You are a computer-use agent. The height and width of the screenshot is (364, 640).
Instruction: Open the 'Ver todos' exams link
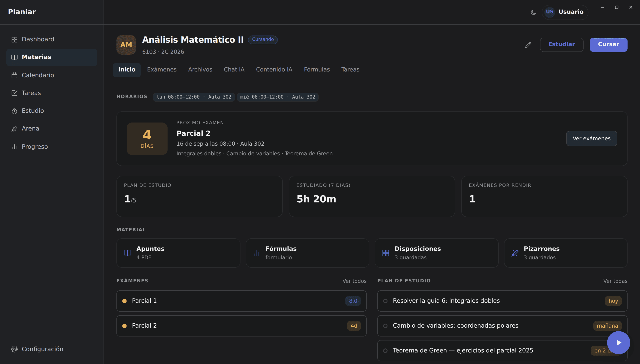tap(354, 281)
